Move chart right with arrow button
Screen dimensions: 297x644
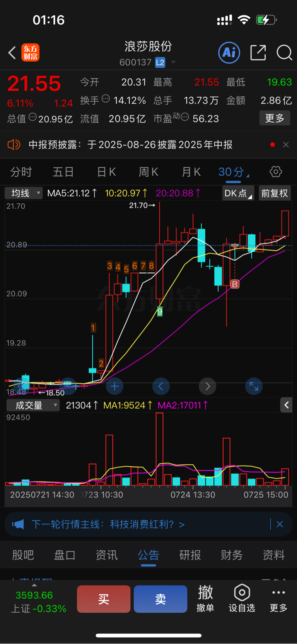point(207,386)
